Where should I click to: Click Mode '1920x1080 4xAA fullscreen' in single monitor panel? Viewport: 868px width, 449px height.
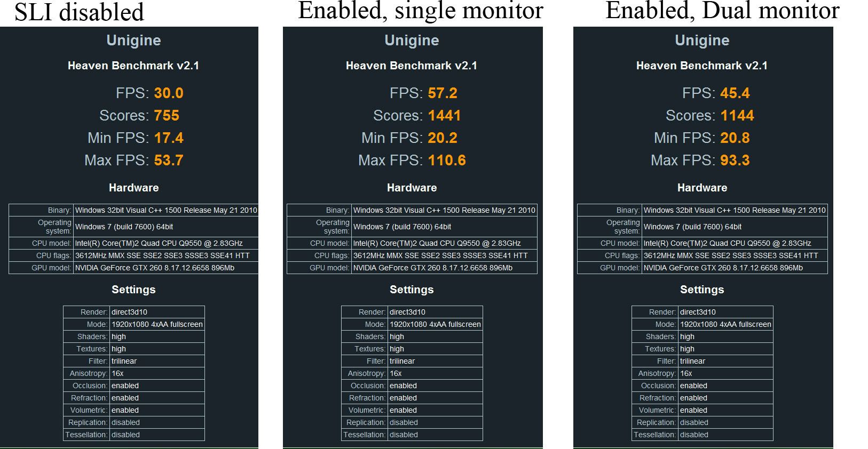435,324
